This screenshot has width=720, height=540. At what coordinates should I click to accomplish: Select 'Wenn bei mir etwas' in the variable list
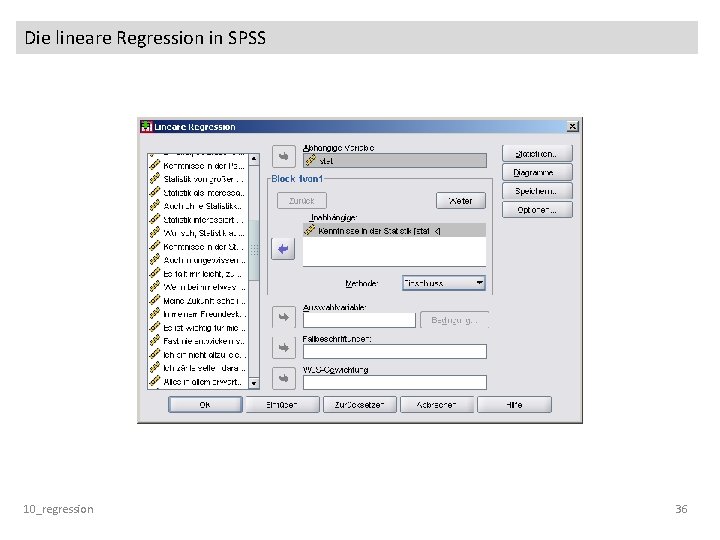click(x=198, y=287)
